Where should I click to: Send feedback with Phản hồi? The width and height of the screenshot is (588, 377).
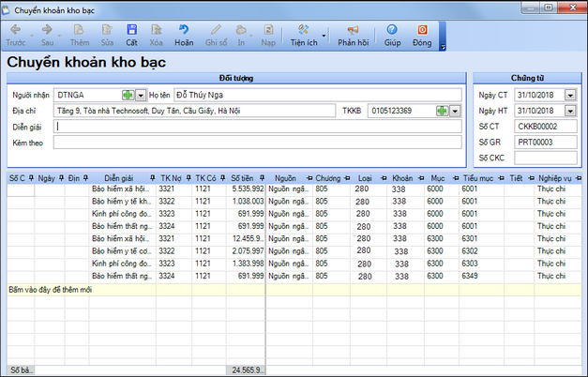coord(353,36)
